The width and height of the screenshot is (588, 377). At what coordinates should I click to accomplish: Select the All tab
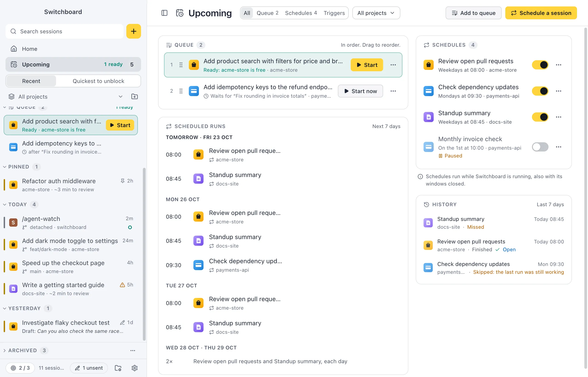tap(247, 13)
